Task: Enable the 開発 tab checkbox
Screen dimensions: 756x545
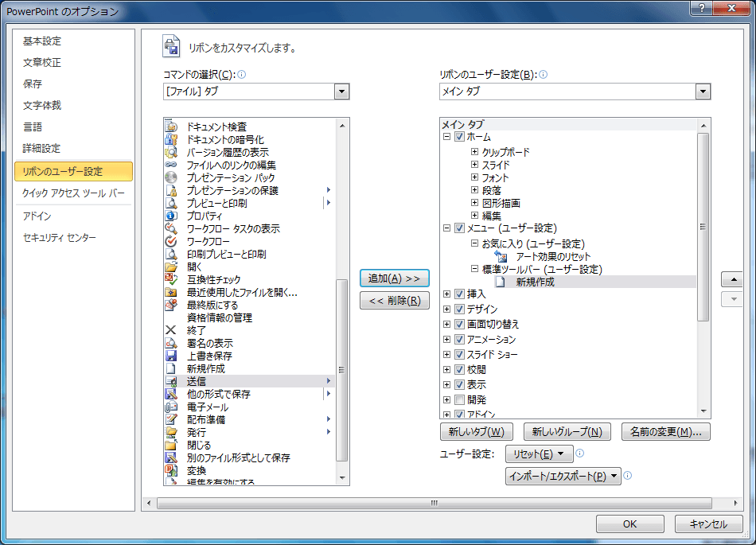Action: tap(459, 400)
